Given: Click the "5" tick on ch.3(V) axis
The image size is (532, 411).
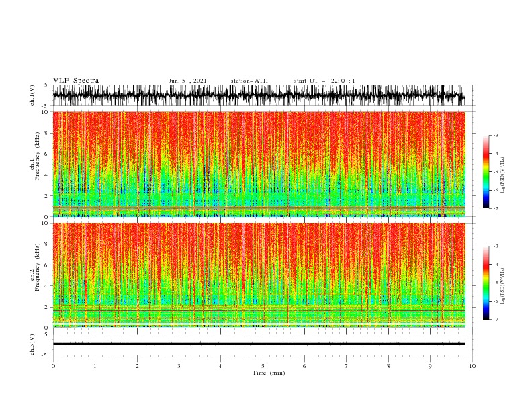Looking at the screenshot, I should pos(46,334).
